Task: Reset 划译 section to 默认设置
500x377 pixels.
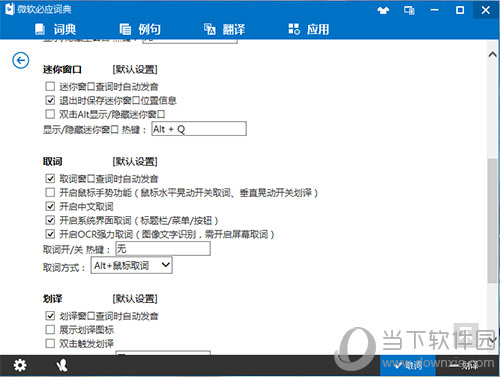Action: (135, 299)
